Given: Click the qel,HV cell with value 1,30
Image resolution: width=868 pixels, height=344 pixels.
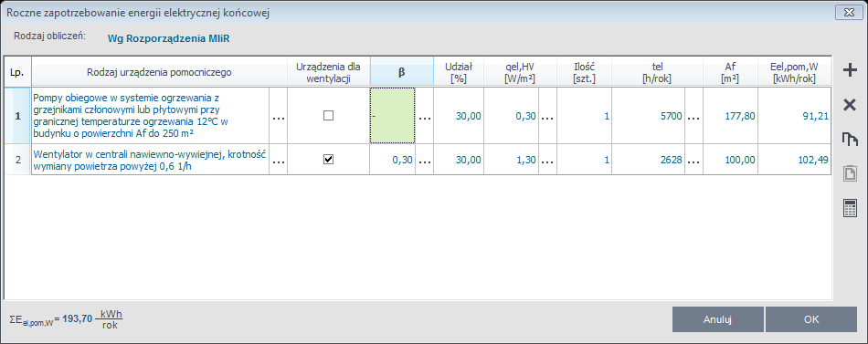Looking at the screenshot, I should tap(511, 160).
